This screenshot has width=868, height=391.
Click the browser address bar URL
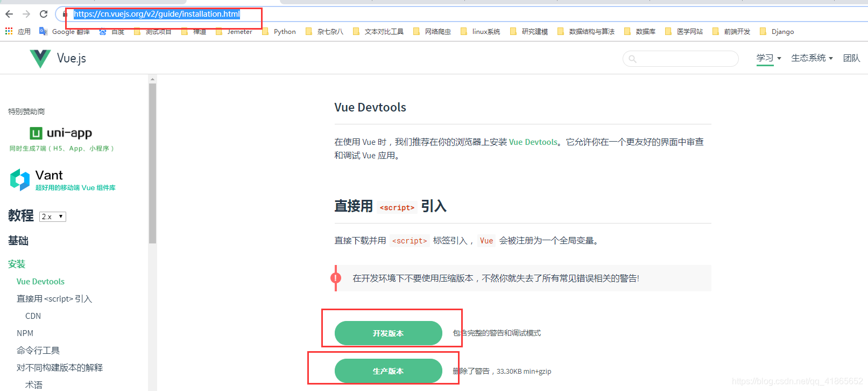(157, 14)
